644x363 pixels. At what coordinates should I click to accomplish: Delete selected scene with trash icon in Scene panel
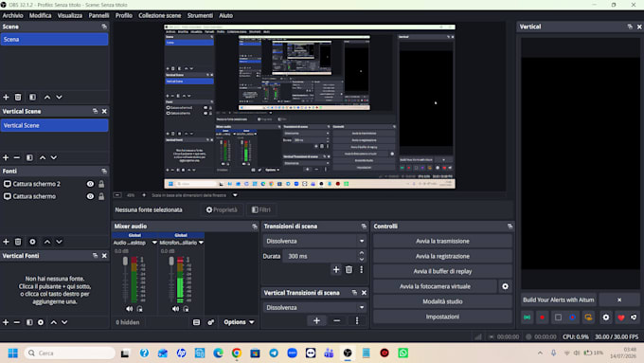point(18,98)
